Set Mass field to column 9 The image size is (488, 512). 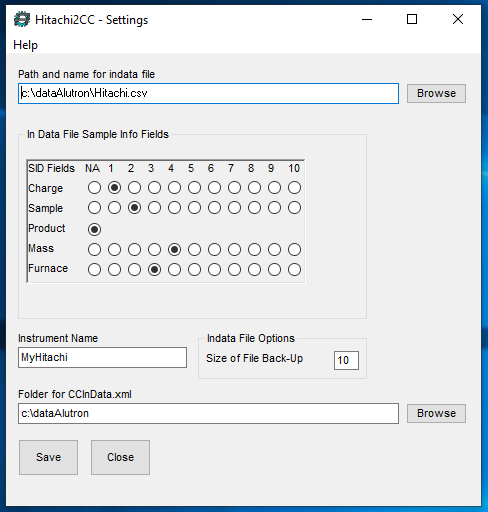tap(274, 249)
